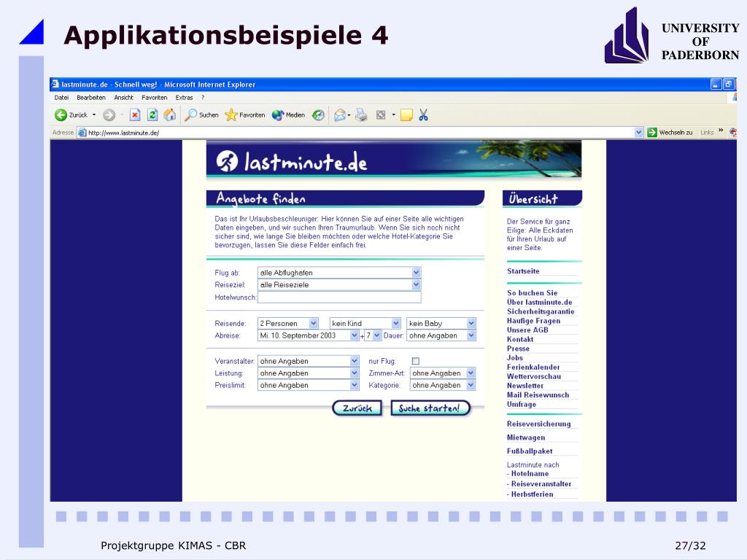The width and height of the screenshot is (747, 560).
Task: Open the Ansicht menu
Action: click(124, 98)
